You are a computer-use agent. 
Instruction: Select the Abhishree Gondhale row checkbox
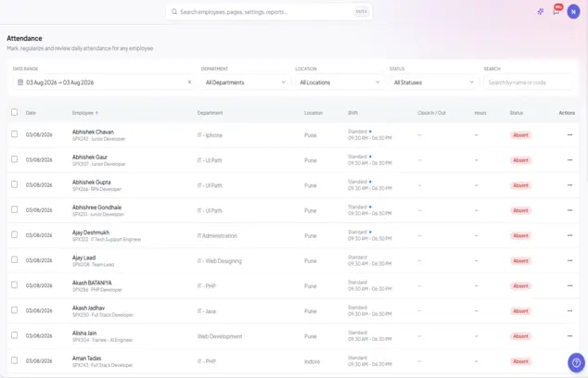point(14,209)
